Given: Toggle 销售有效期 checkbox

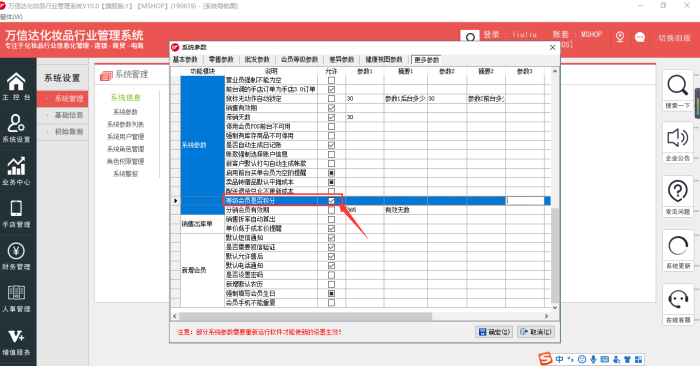Looking at the screenshot, I should pyautogui.click(x=331, y=108).
